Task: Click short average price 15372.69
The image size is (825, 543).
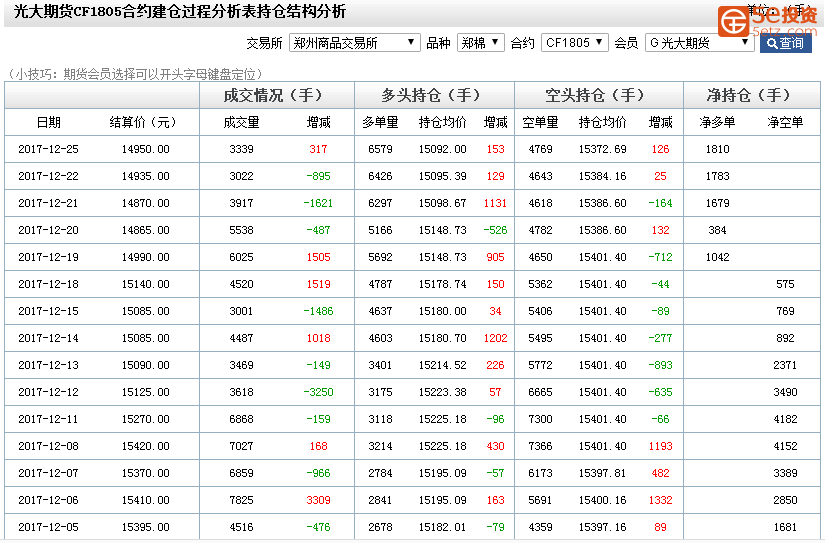Action: point(602,149)
